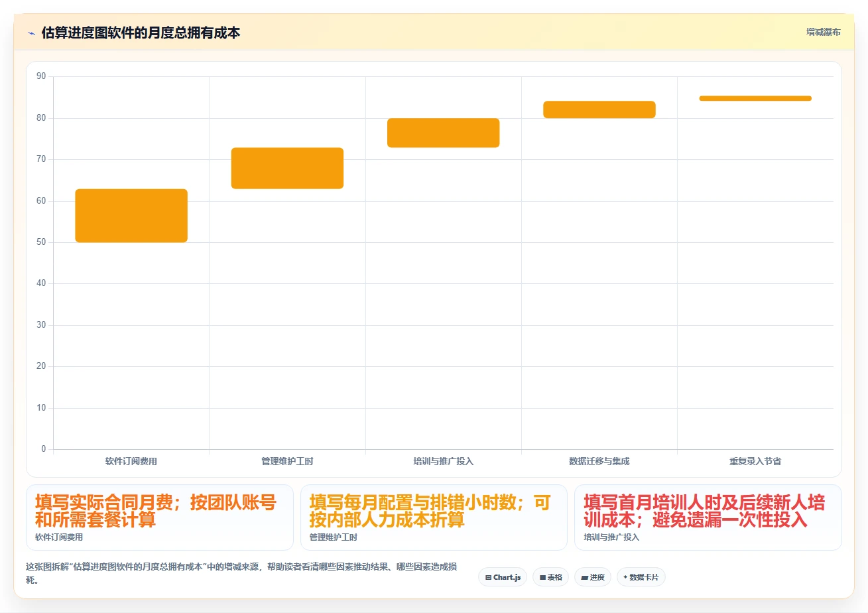Screen dimensions: 868x613
Task: Click the lightning icon beside the title
Action: (x=31, y=33)
